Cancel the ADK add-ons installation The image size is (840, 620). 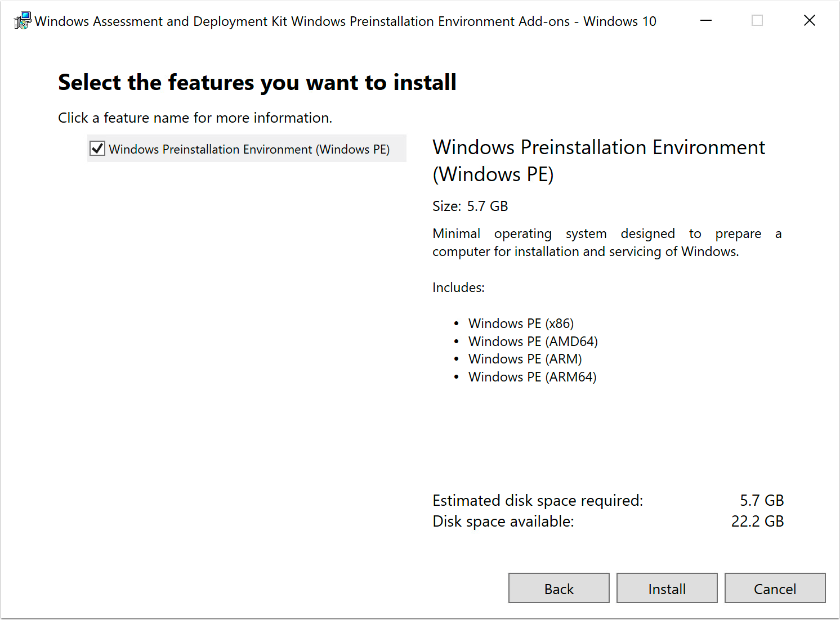coord(775,588)
